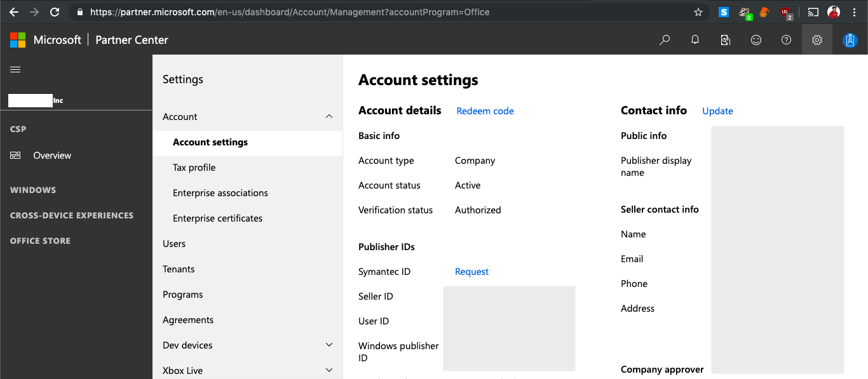Image resolution: width=868 pixels, height=379 pixels.
Task: Collapse the Account section chevron
Action: click(329, 117)
